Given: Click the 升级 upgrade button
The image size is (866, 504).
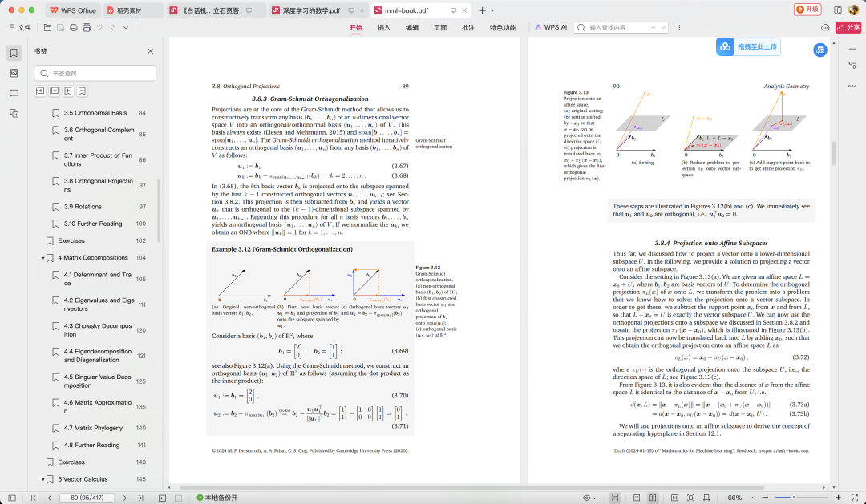Looking at the screenshot, I should (x=807, y=10).
